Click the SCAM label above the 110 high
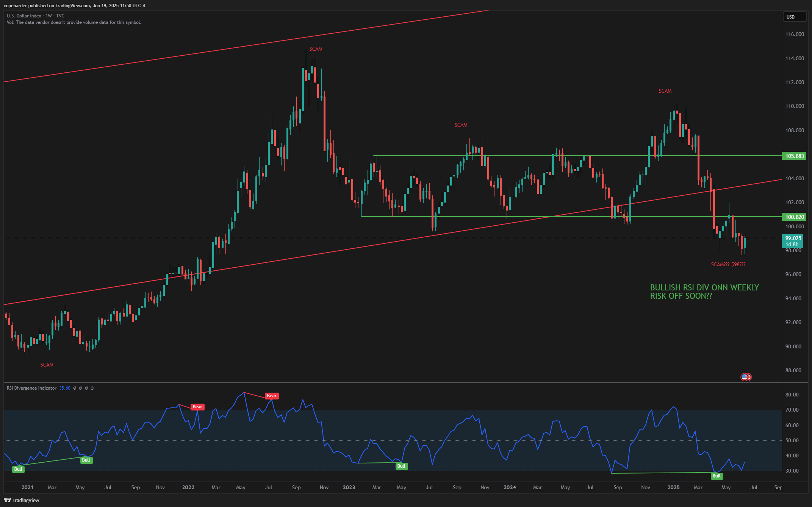Screen dimensions: 812x507 (665, 91)
